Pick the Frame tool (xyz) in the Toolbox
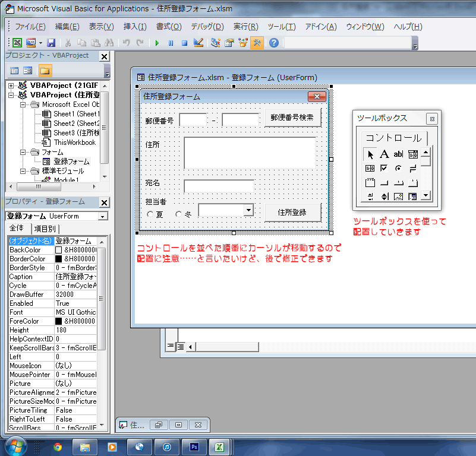The height and width of the screenshot is (456, 476). point(370,182)
